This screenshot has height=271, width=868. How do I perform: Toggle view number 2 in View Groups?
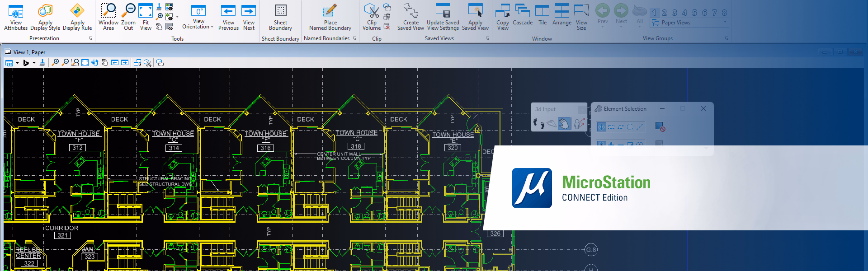664,13
